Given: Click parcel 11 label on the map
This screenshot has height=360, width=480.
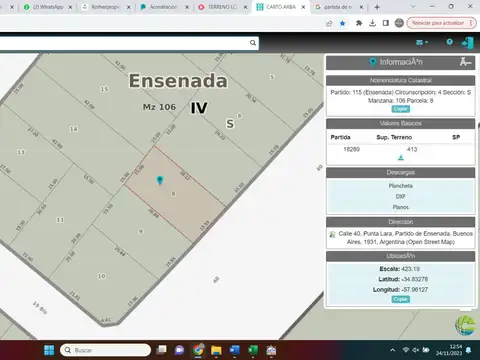Looking at the screenshot, I should [x=60, y=220].
